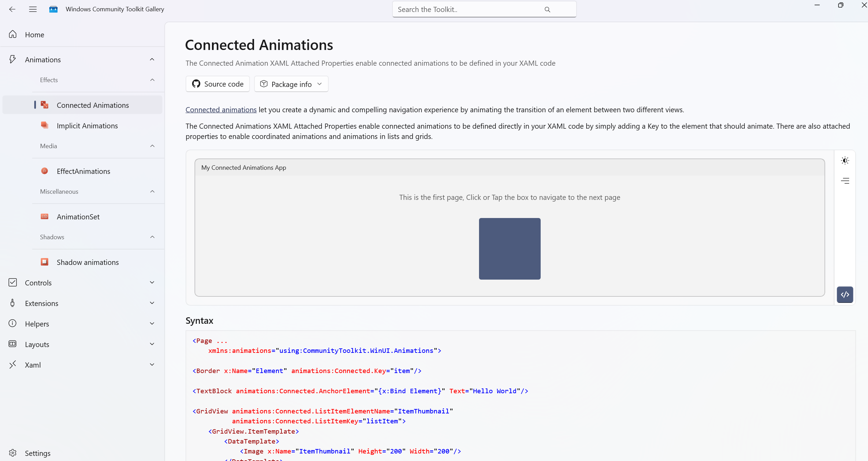This screenshot has height=461, width=868.
Task: Collapse the Effects group chevron
Action: (x=152, y=80)
